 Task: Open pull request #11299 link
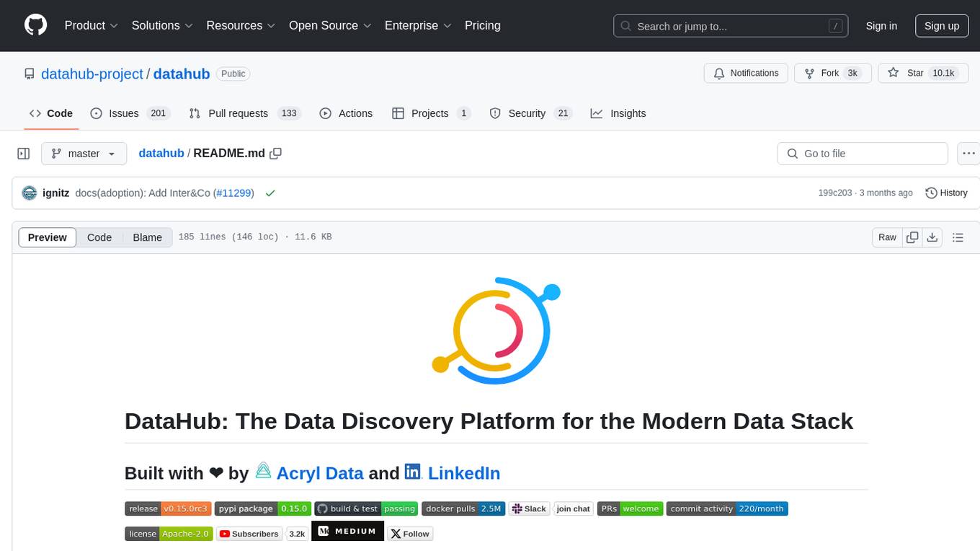click(x=233, y=193)
